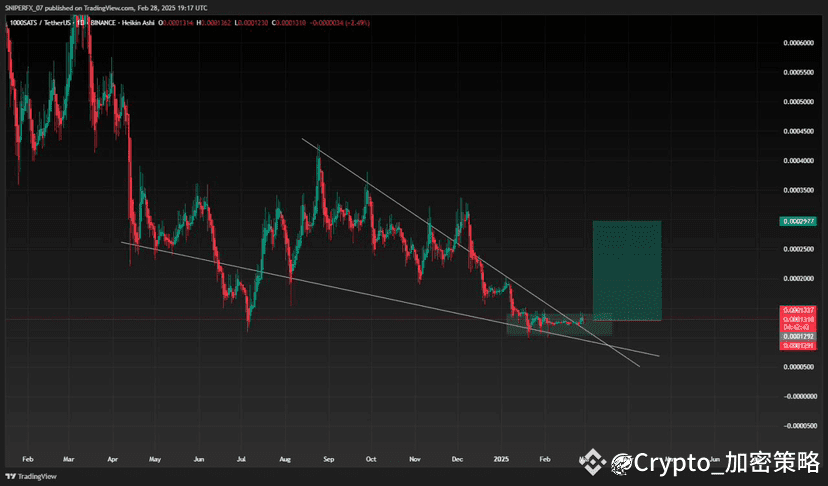This screenshot has width=828, height=486.
Task: Click the 0.0002000 price axis label
Action: 798,278
